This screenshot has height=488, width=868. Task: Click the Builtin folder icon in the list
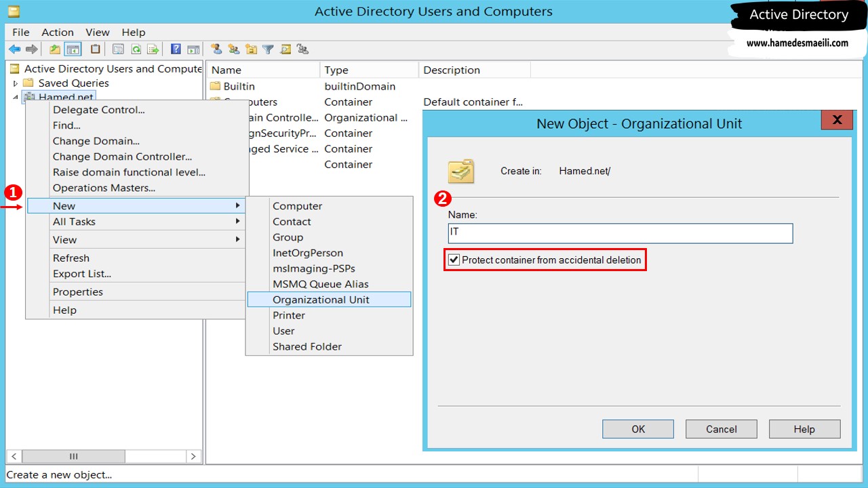point(216,86)
